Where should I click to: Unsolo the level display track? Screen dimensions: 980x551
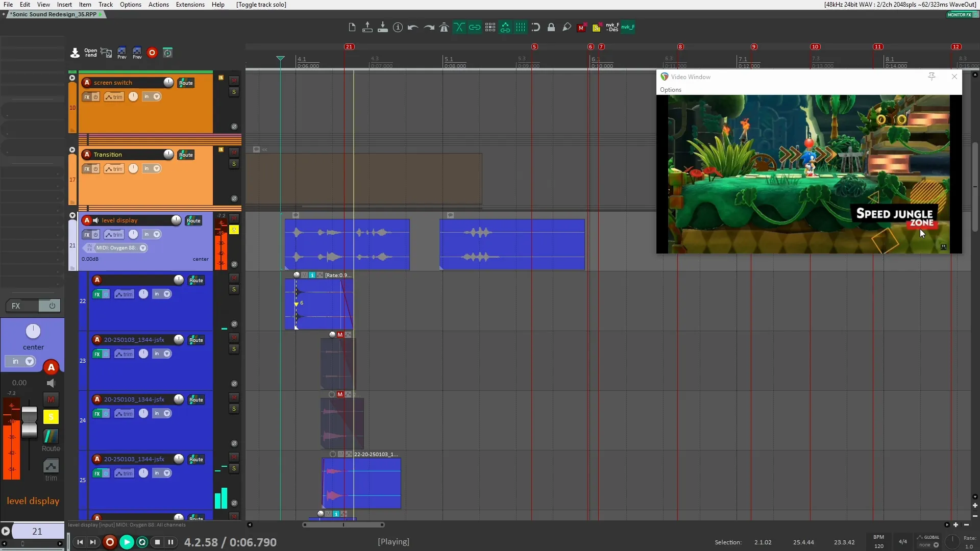[x=234, y=230]
